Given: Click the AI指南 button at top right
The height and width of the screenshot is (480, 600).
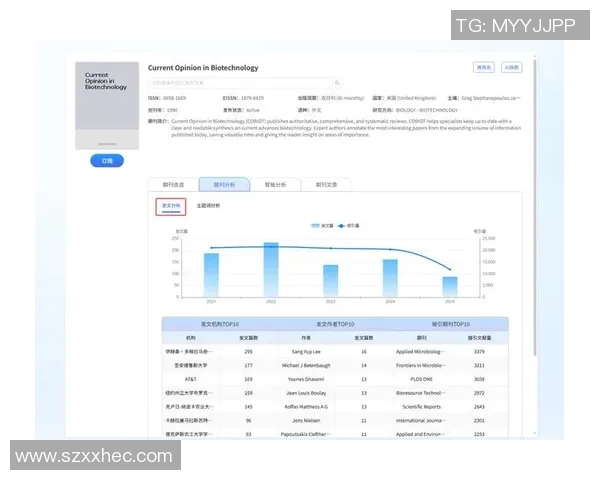Looking at the screenshot, I should 510,68.
